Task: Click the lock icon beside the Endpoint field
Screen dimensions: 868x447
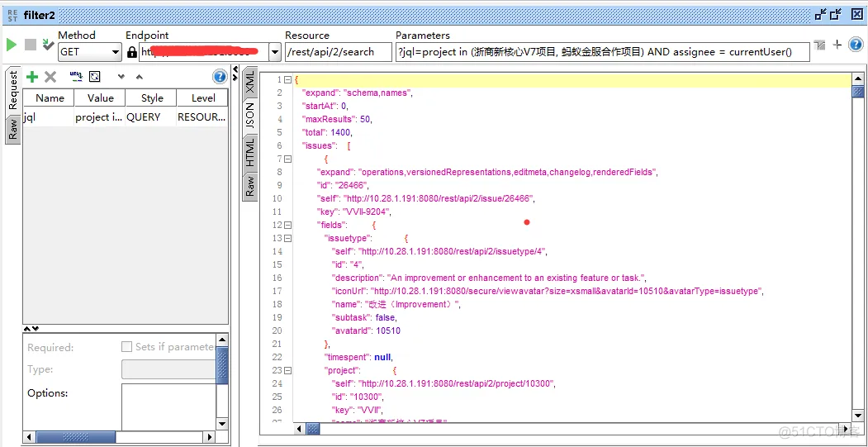Action: (x=132, y=52)
